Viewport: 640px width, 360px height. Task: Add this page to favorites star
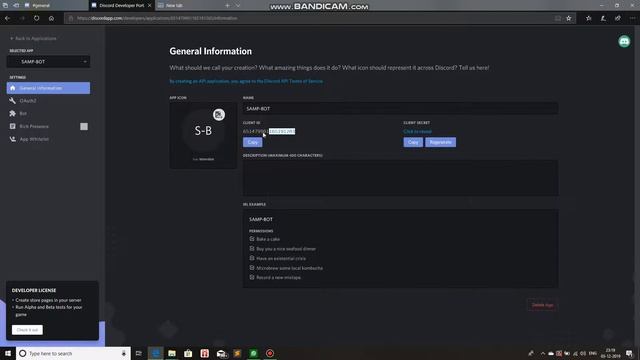tap(569, 18)
